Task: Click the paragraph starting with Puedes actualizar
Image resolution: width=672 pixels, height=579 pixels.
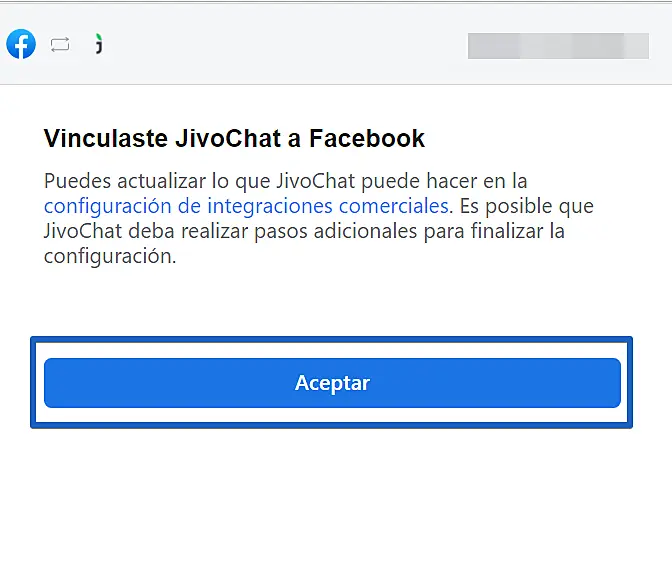Action: [318, 219]
